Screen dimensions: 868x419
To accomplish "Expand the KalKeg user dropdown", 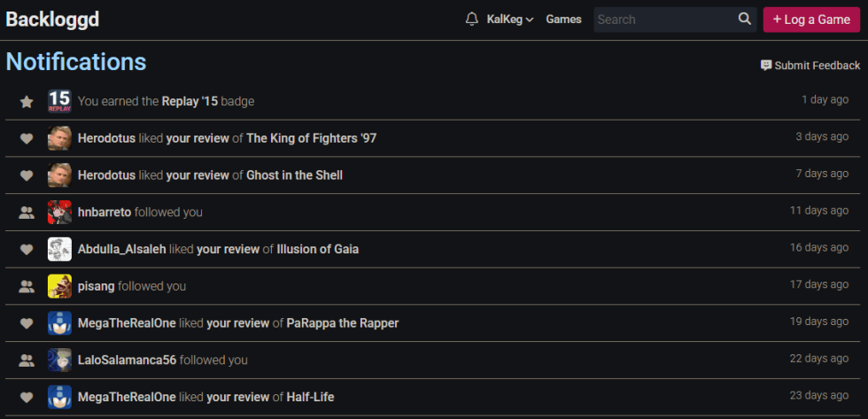I will [x=510, y=19].
